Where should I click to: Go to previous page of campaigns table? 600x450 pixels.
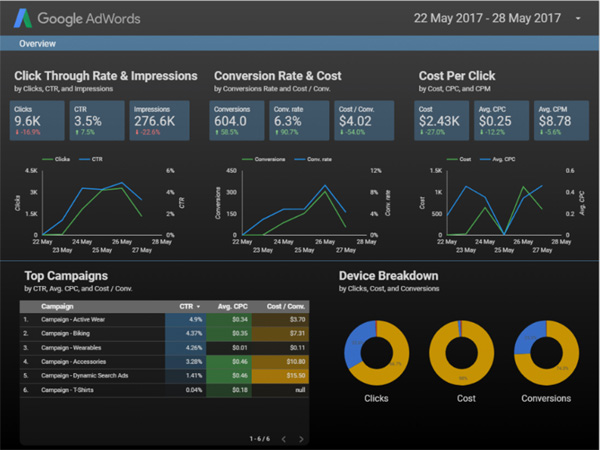point(284,439)
